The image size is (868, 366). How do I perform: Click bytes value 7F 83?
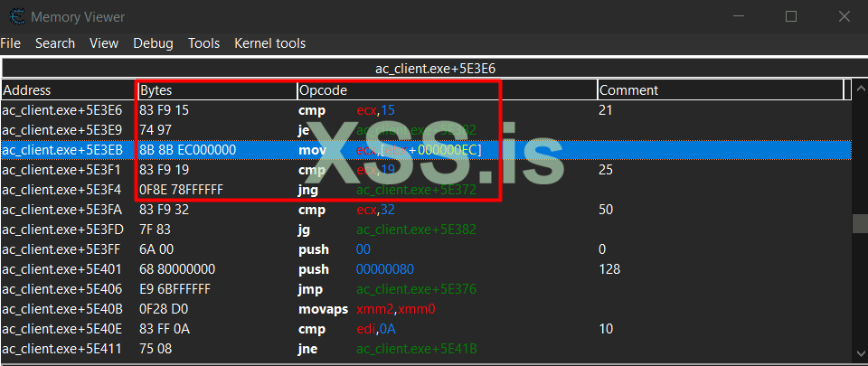tap(155, 230)
